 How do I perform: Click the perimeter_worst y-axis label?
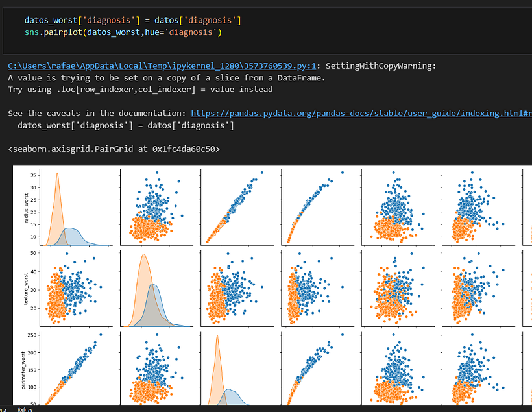coord(23,370)
